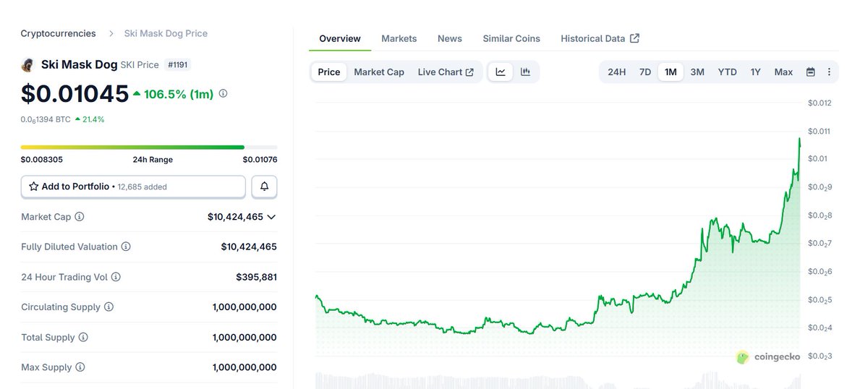The height and width of the screenshot is (389, 868).
Task: Open the Markets tab
Action: pos(399,38)
